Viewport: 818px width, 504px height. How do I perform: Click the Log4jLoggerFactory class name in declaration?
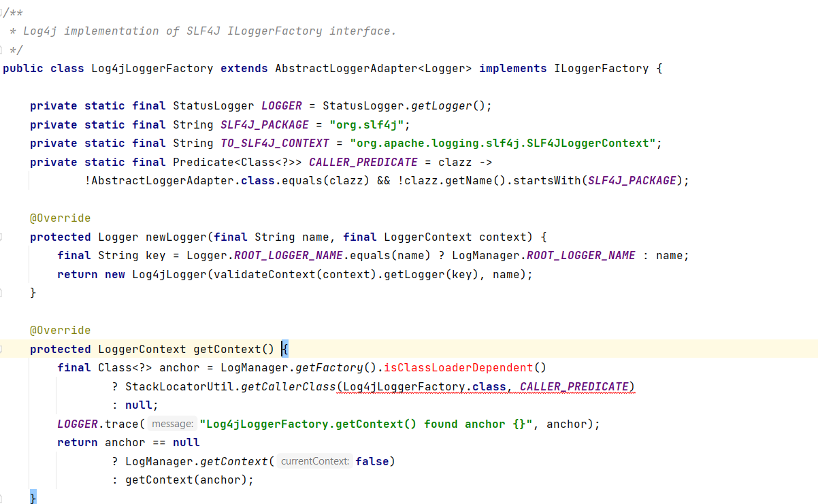152,69
